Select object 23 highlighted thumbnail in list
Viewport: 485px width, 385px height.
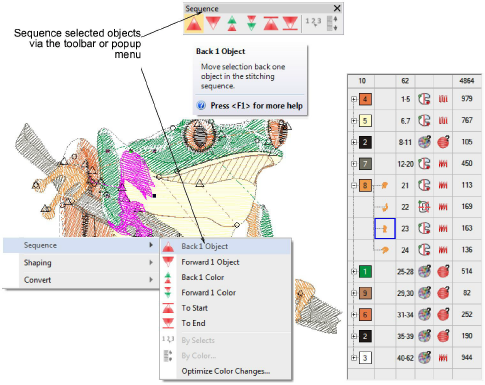click(x=385, y=229)
